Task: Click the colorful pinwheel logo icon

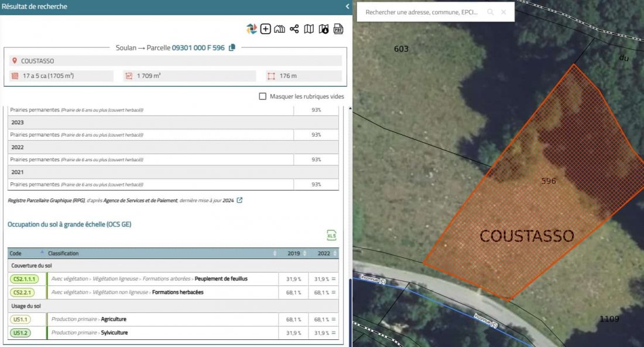Action: pos(251,29)
